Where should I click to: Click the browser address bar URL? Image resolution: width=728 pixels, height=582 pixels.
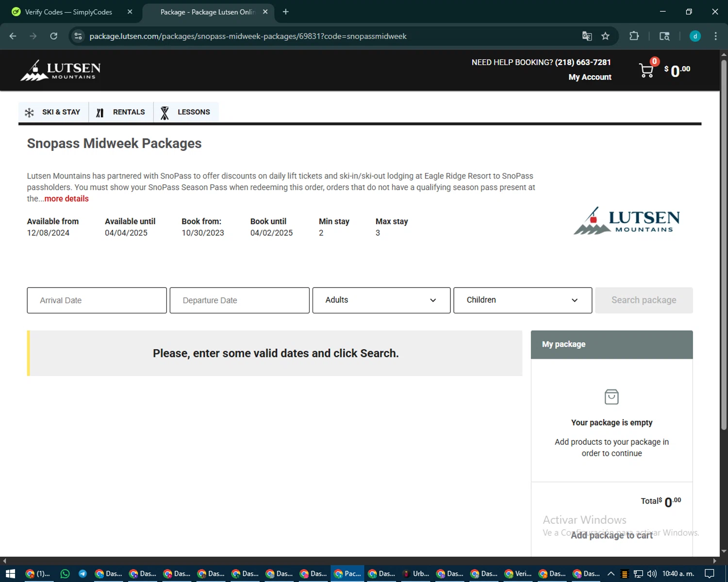click(x=248, y=36)
